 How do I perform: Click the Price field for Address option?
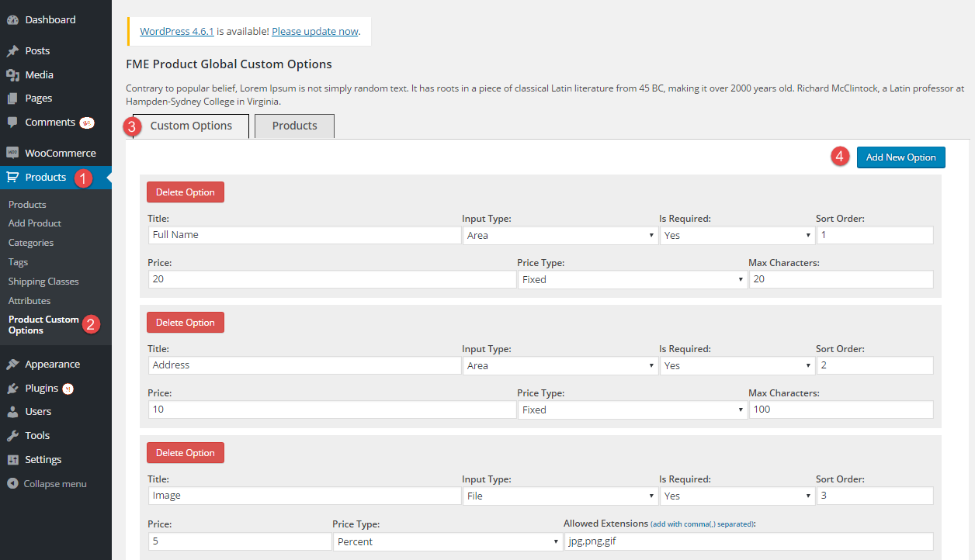[332, 410]
